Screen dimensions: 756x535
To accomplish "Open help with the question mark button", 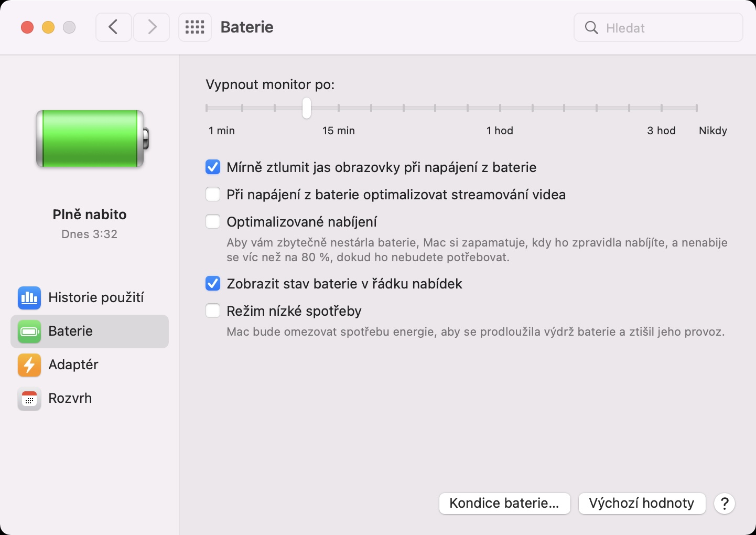I will pyautogui.click(x=725, y=504).
